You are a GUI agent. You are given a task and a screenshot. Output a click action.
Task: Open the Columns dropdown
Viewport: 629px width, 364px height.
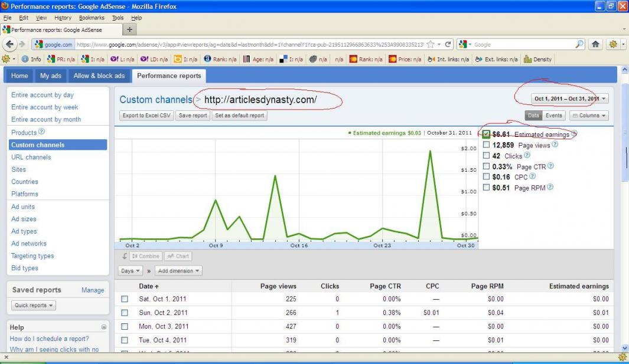pyautogui.click(x=588, y=116)
